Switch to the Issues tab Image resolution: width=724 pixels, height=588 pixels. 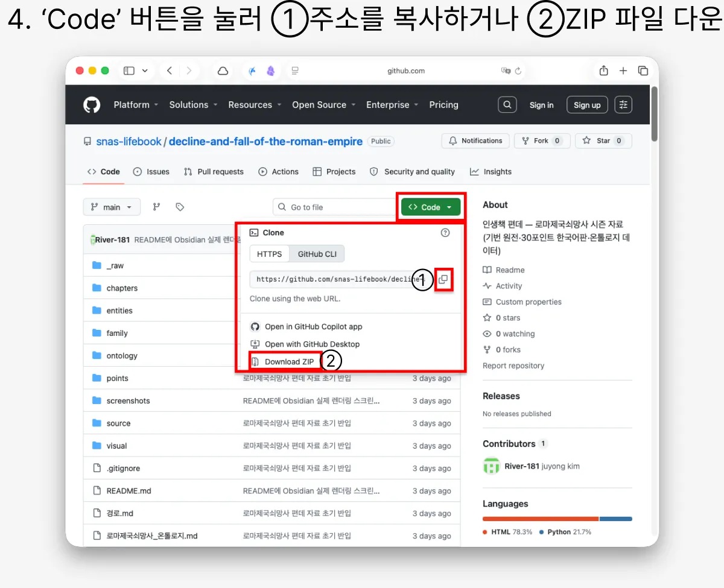click(151, 172)
